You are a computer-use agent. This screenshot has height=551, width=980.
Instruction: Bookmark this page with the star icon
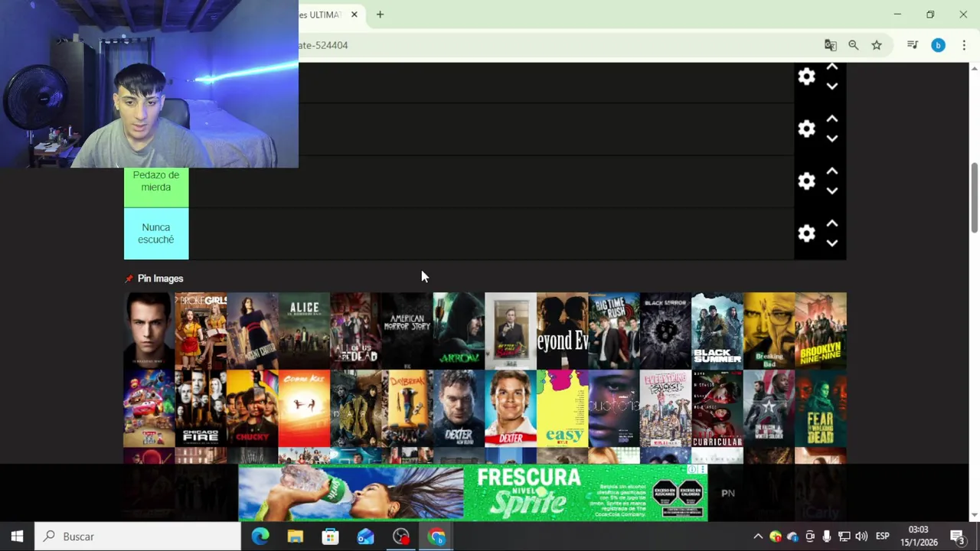(x=877, y=45)
